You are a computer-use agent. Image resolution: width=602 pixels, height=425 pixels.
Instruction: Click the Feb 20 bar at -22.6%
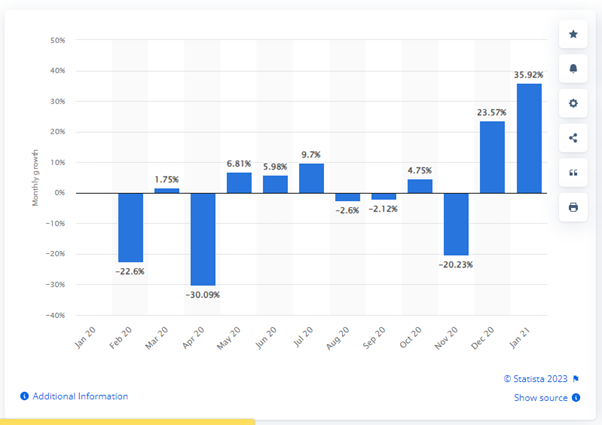(131, 228)
